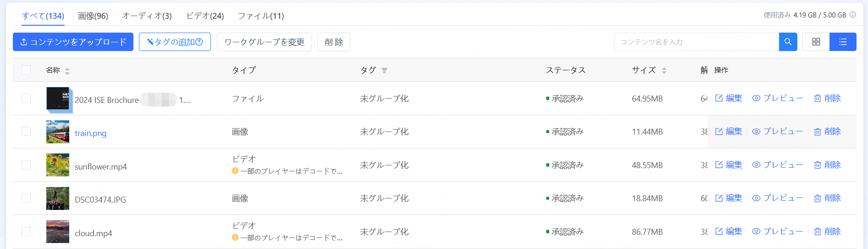
Task: Sort the list by 名称 column
Action: [x=67, y=71]
